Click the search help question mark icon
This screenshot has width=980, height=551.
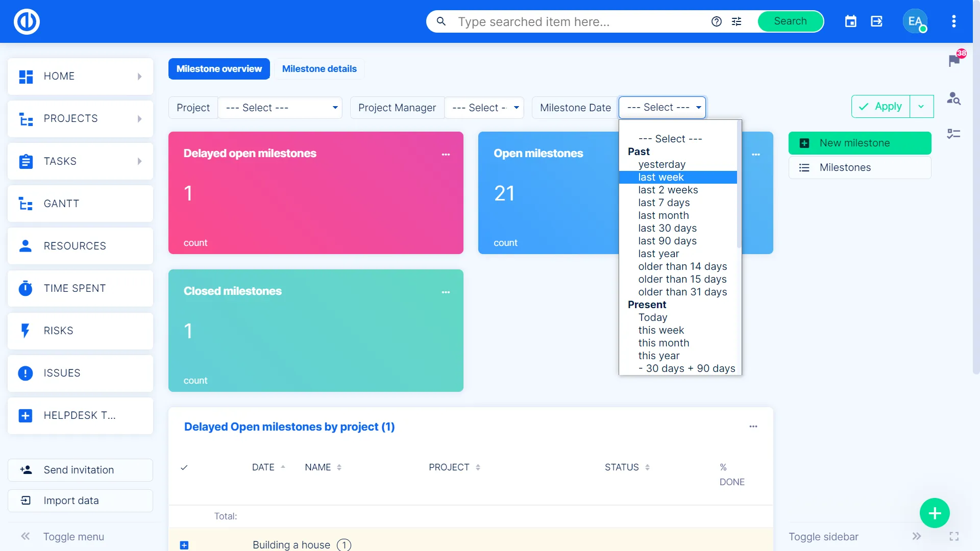pos(717,21)
